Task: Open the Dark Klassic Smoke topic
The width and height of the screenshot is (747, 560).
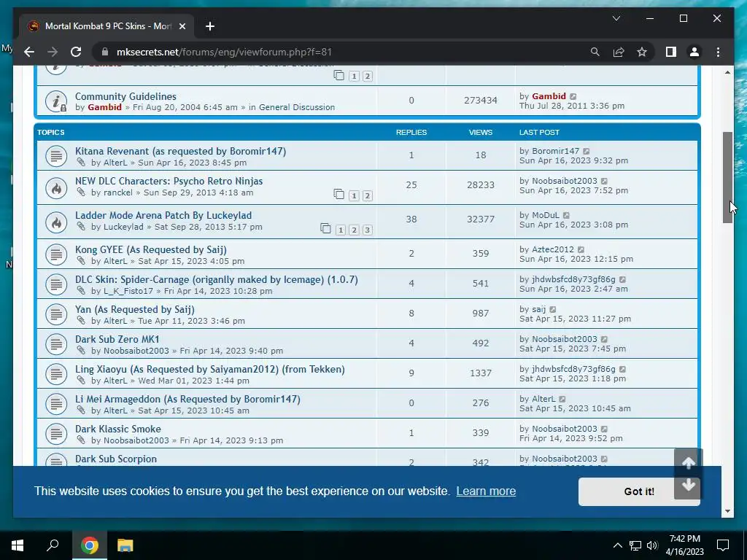Action: click(117, 429)
